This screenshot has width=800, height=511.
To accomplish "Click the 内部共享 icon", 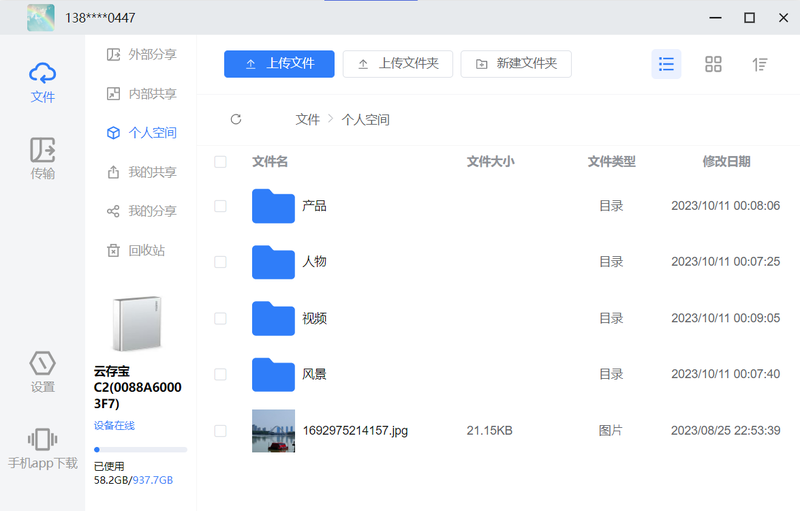I will point(113,93).
